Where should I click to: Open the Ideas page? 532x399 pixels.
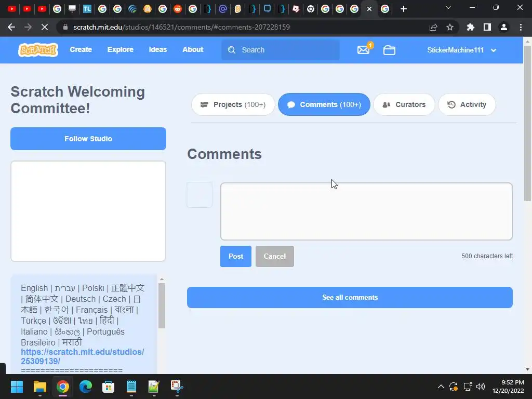(158, 49)
